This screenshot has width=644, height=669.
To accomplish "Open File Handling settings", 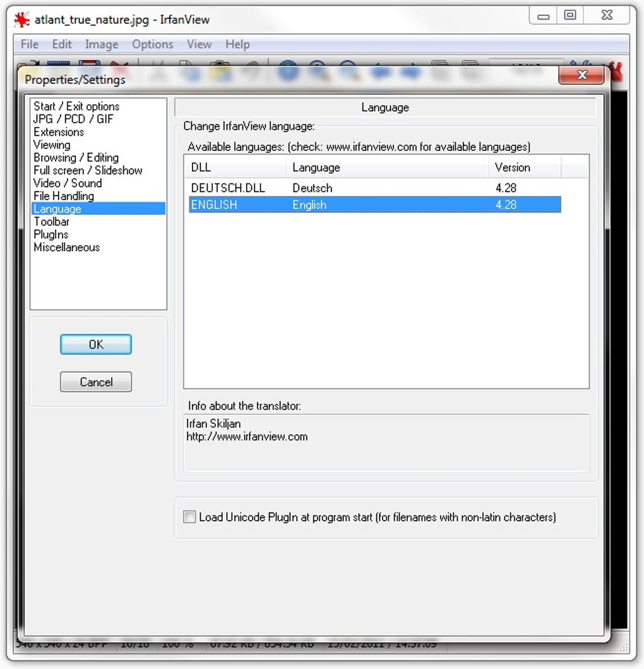I will click(x=98, y=196).
